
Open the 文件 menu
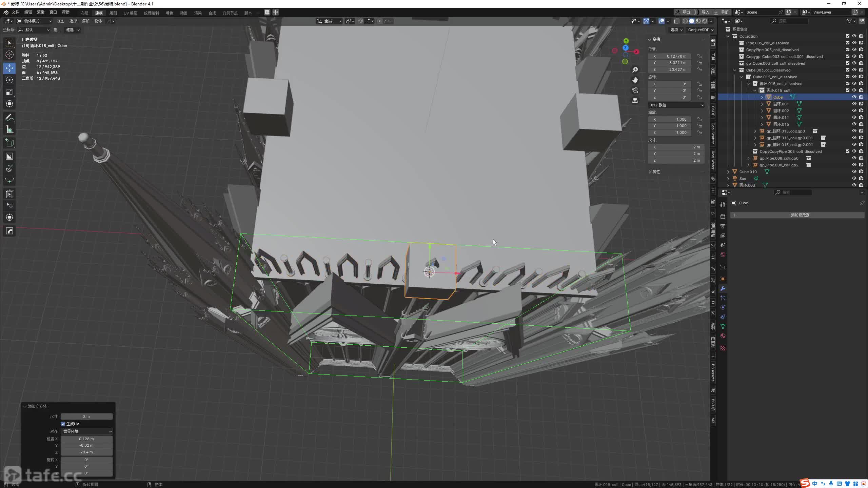point(16,12)
